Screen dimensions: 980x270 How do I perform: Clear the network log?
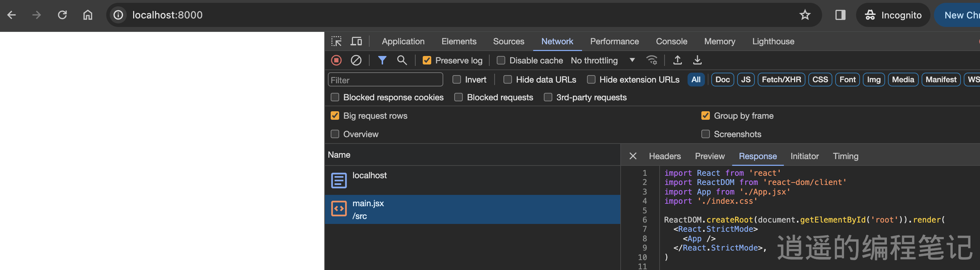click(x=356, y=60)
